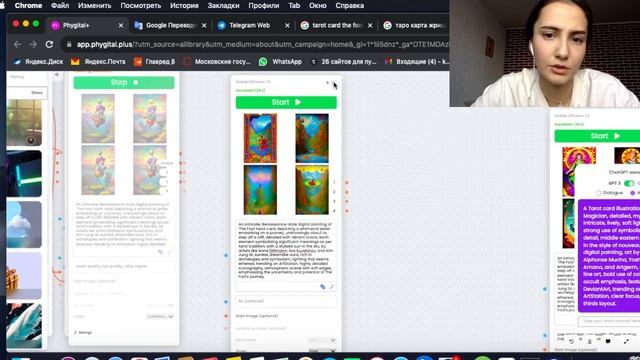Click No (optional) negative prompt field
The width and height of the screenshot is (640, 360).
click(286, 301)
